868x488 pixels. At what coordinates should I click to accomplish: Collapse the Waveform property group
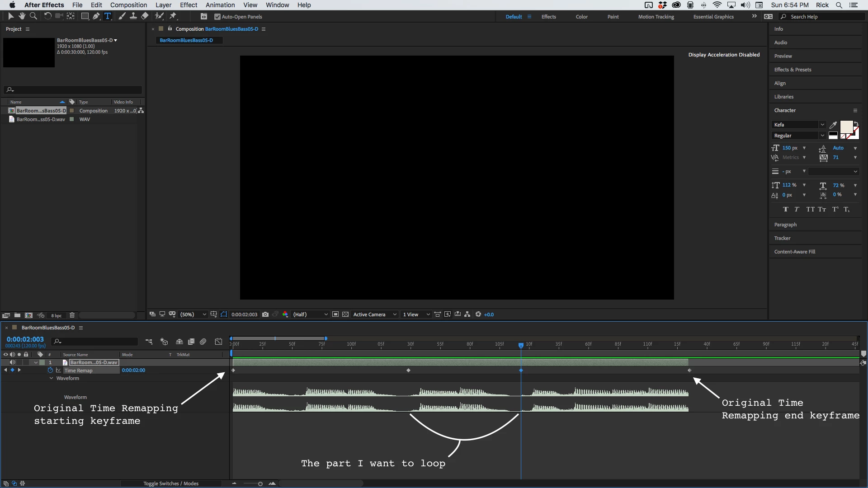52,378
